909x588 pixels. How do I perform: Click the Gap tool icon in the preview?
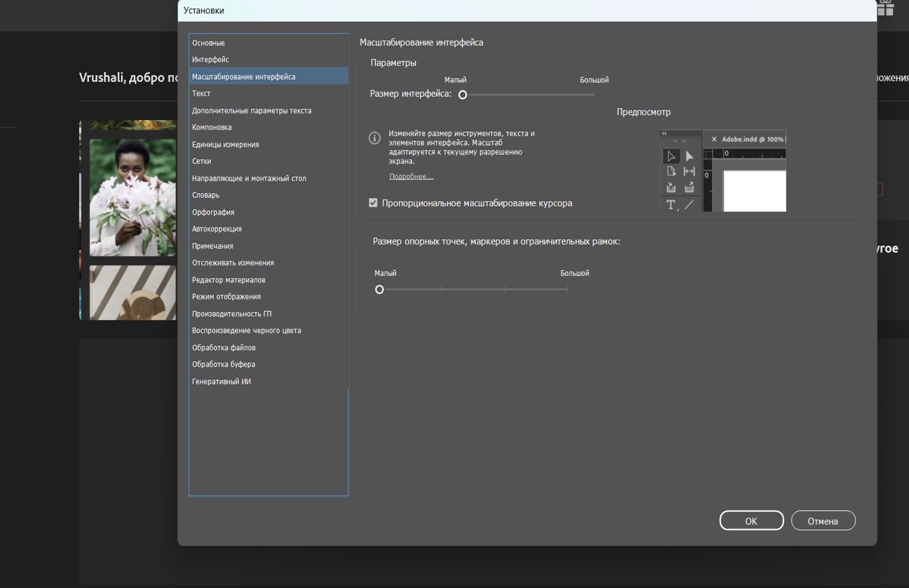tap(689, 172)
